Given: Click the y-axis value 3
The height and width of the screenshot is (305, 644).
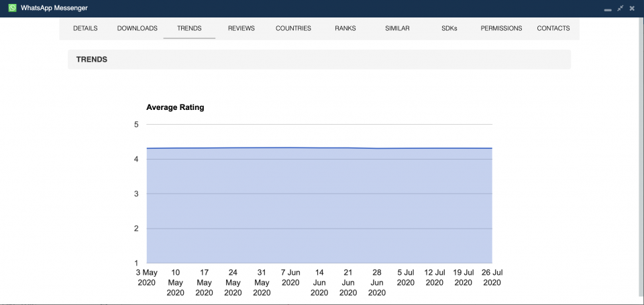Looking at the screenshot, I should click(136, 194).
